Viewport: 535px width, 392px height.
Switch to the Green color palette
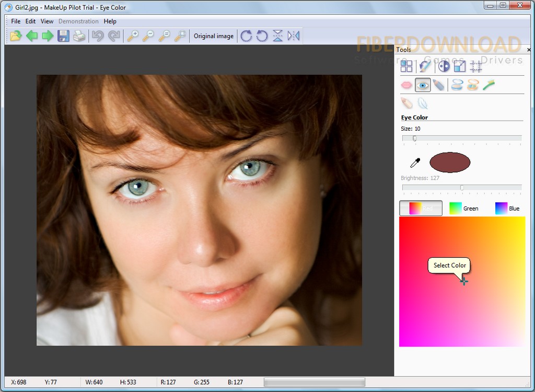[x=463, y=208]
